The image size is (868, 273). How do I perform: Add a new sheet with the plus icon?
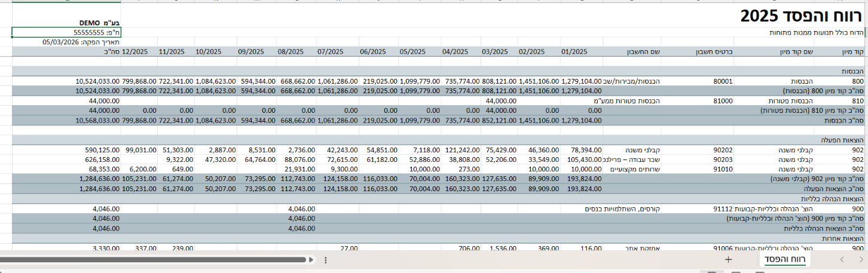pyautogui.click(x=728, y=260)
